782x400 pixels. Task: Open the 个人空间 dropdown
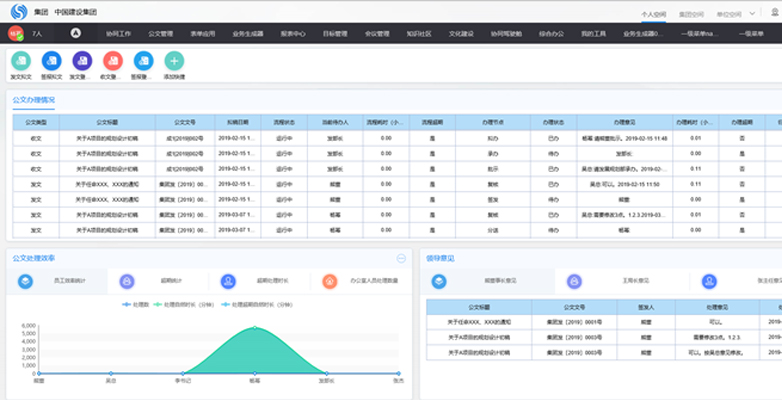coord(657,16)
